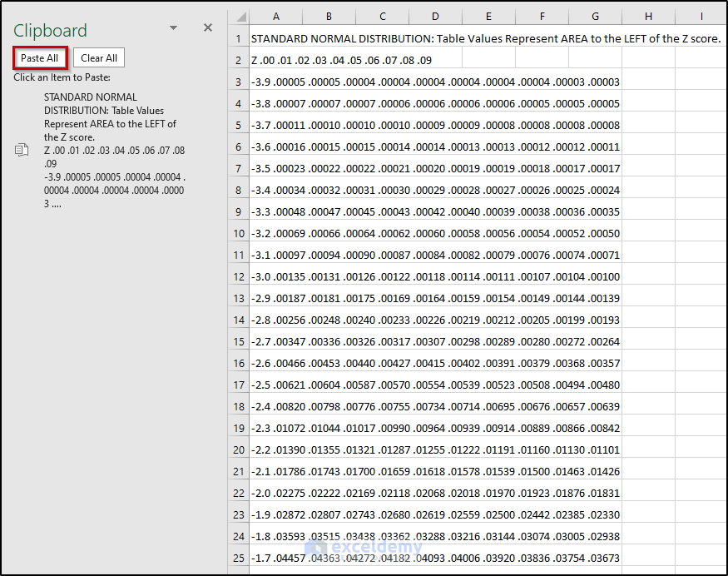The height and width of the screenshot is (576, 728).
Task: Close the Clipboard pane
Action: coord(207,27)
